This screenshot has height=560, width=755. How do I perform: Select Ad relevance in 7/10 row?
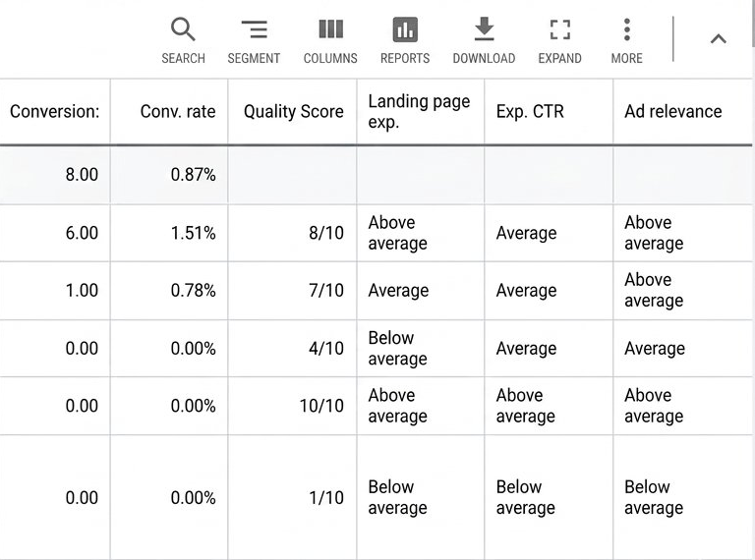[x=654, y=290]
